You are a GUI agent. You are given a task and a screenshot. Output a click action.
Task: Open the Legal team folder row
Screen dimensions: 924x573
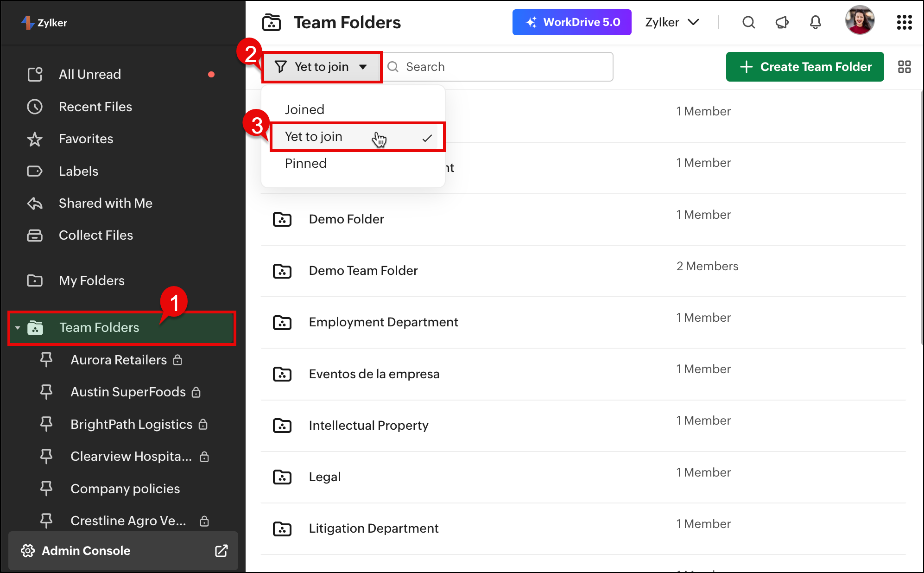tap(325, 477)
